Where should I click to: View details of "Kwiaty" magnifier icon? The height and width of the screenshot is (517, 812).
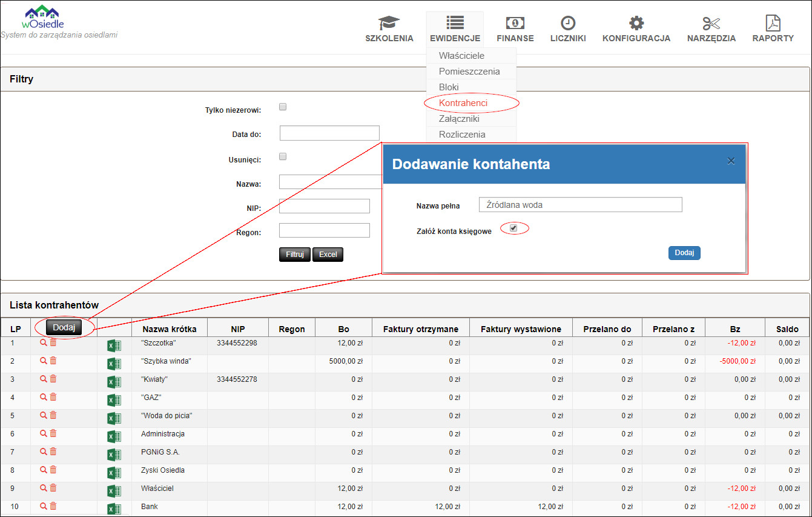pos(43,379)
